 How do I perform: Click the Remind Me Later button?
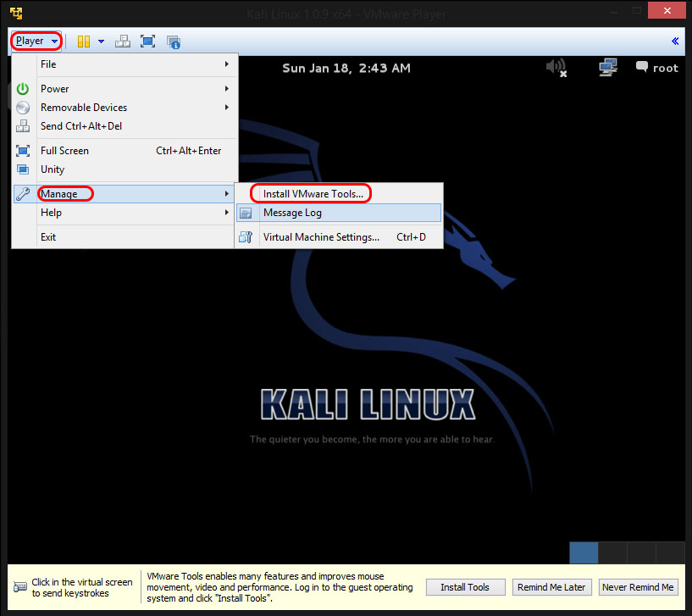551,587
